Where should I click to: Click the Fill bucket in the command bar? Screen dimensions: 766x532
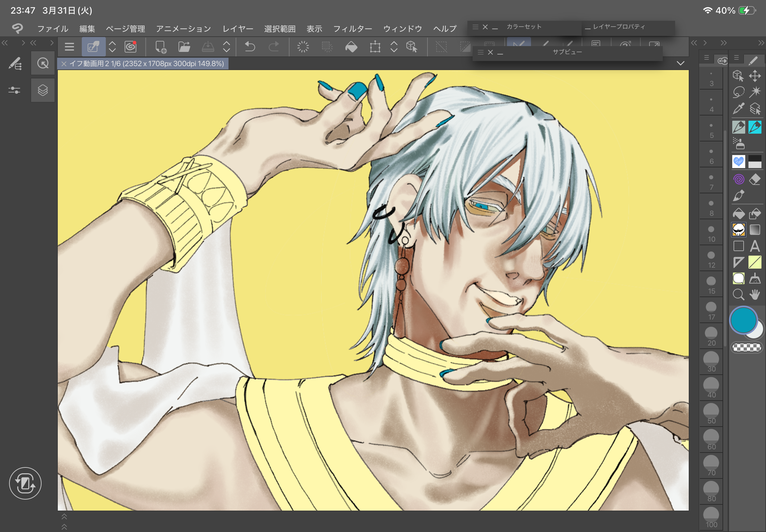[x=351, y=47]
